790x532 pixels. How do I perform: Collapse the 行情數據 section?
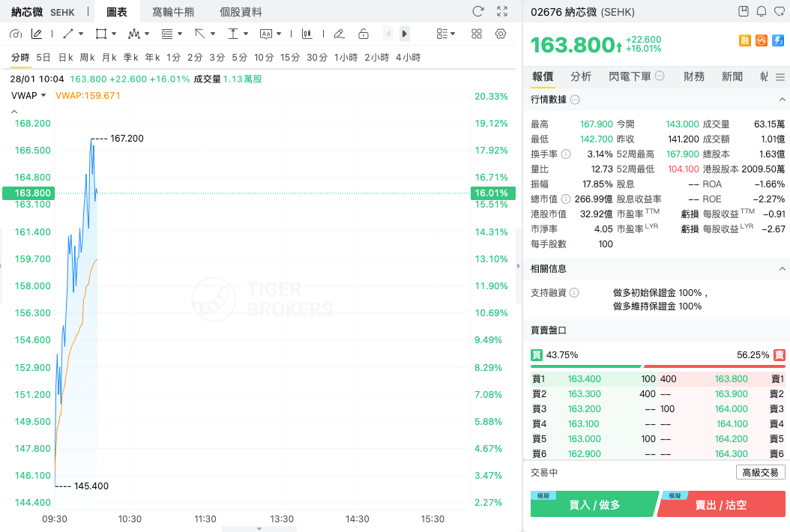783,100
